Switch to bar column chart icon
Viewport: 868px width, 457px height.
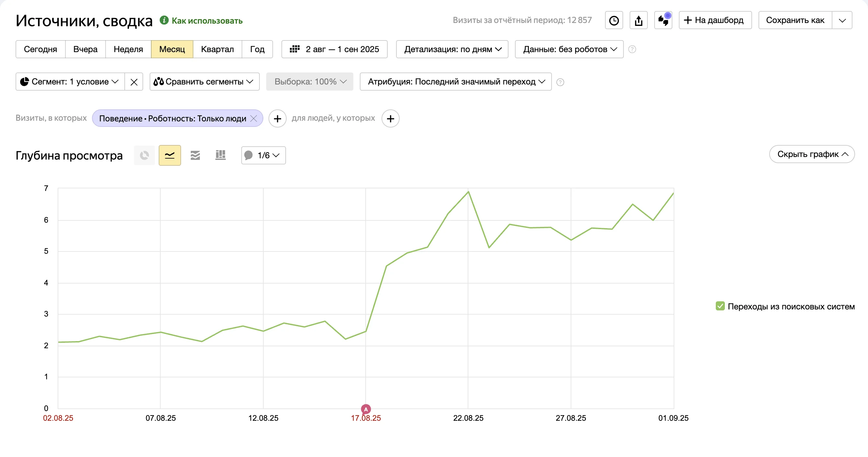point(220,155)
